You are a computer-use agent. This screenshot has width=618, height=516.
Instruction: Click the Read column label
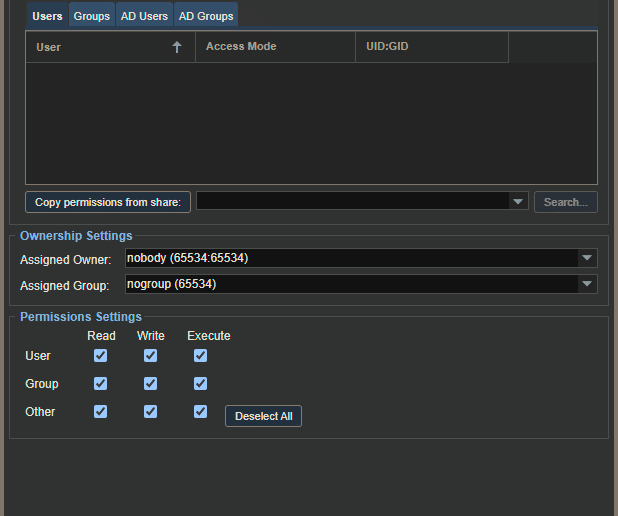101,336
